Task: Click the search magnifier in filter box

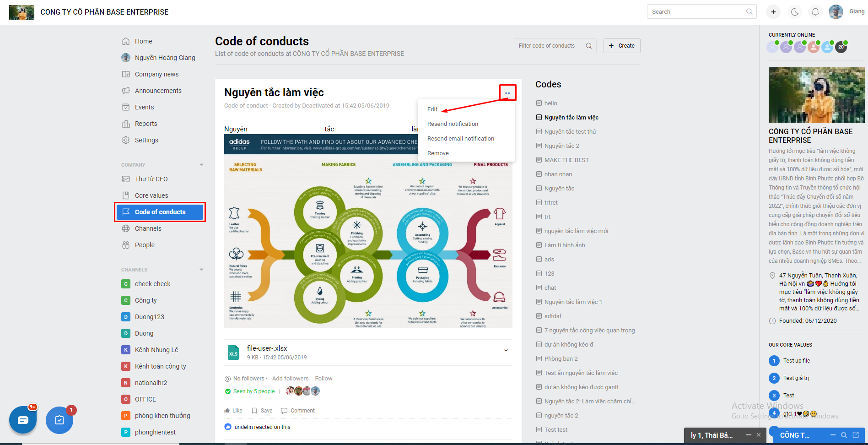Action: (589, 46)
